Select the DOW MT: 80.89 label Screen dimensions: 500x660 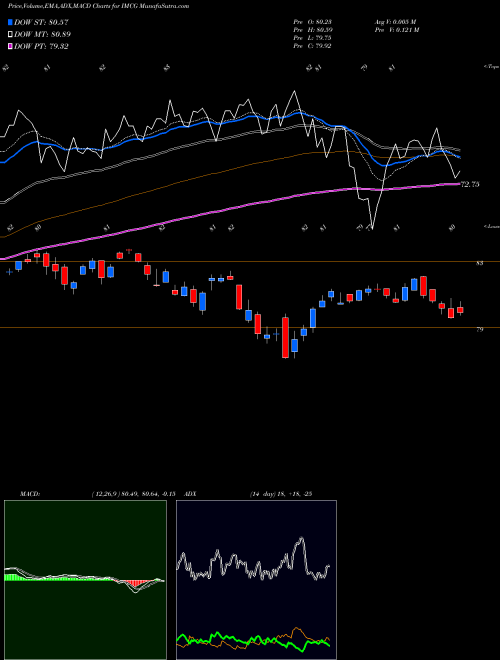42,34
